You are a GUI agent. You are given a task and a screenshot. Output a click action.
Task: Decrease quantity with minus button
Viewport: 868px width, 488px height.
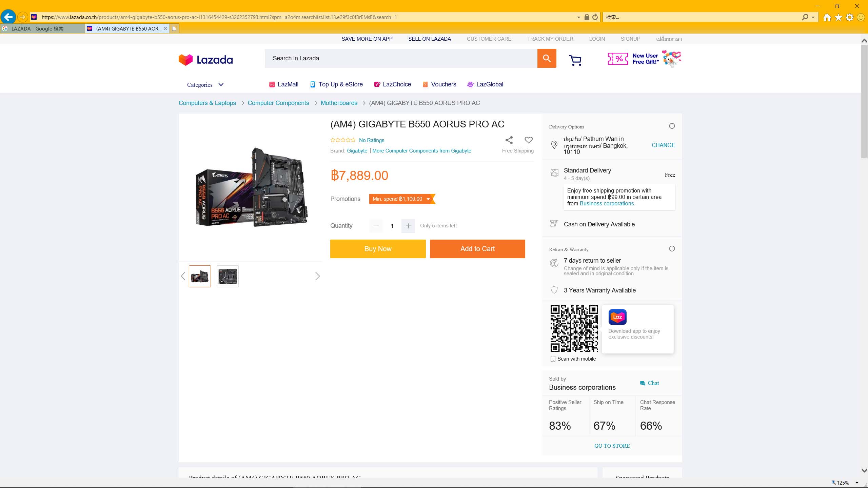click(x=376, y=226)
